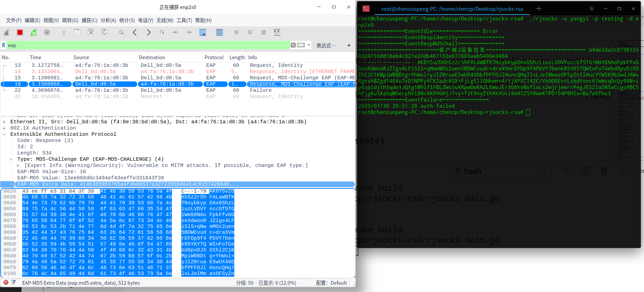Select the Length: 534 field
This screenshot has height=292, width=644.
[x=34, y=153]
